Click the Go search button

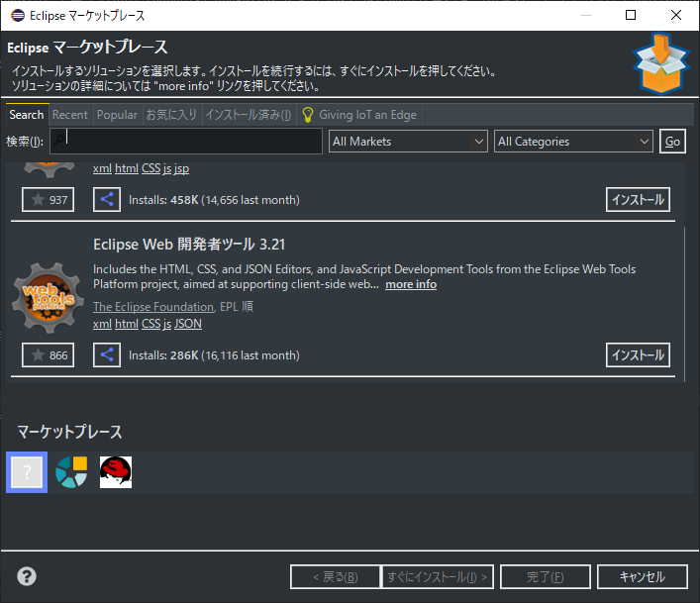pos(672,142)
